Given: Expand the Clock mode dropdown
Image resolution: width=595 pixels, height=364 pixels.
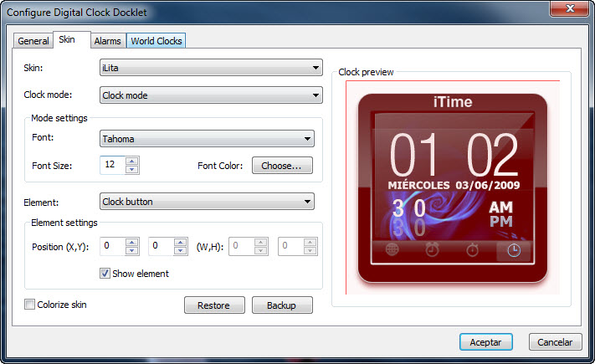Looking at the screenshot, I should pos(211,95).
